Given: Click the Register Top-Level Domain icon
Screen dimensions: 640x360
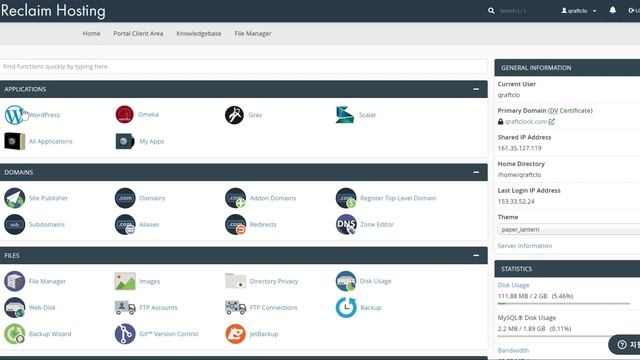Looking at the screenshot, I should coord(346,198).
